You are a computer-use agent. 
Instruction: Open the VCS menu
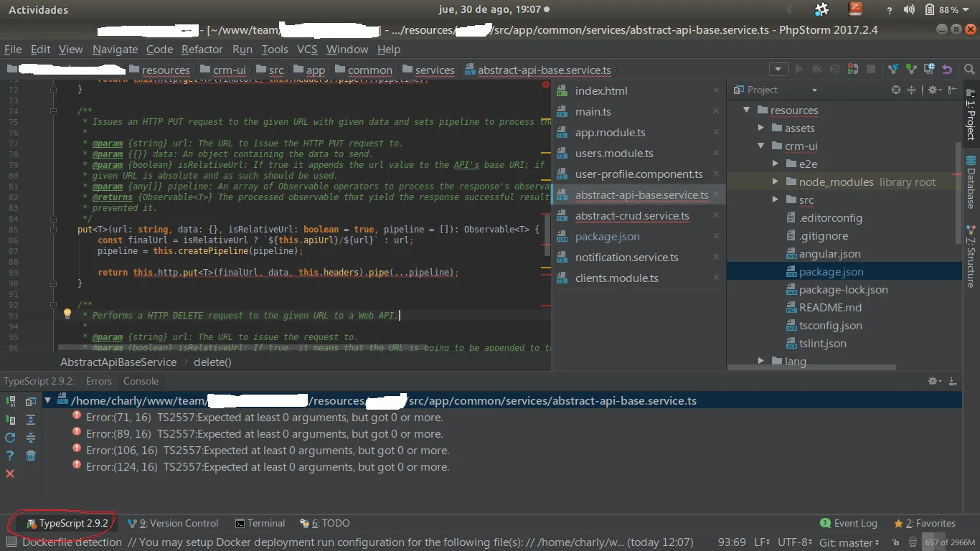coord(307,50)
